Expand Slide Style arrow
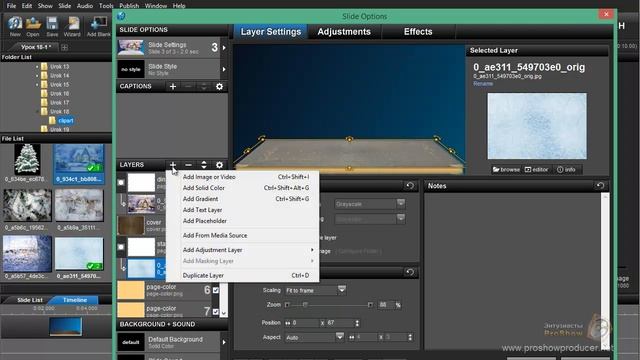This screenshot has width=640, height=360. click(224, 69)
